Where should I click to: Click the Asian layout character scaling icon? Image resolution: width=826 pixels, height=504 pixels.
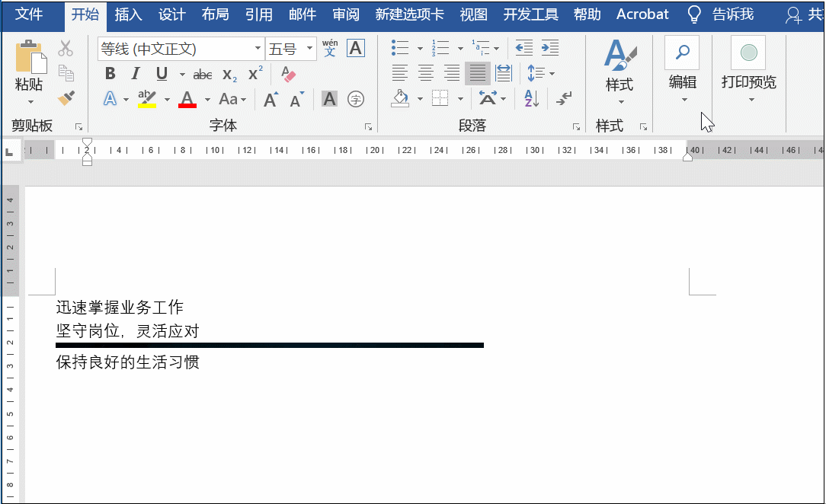[x=487, y=98]
